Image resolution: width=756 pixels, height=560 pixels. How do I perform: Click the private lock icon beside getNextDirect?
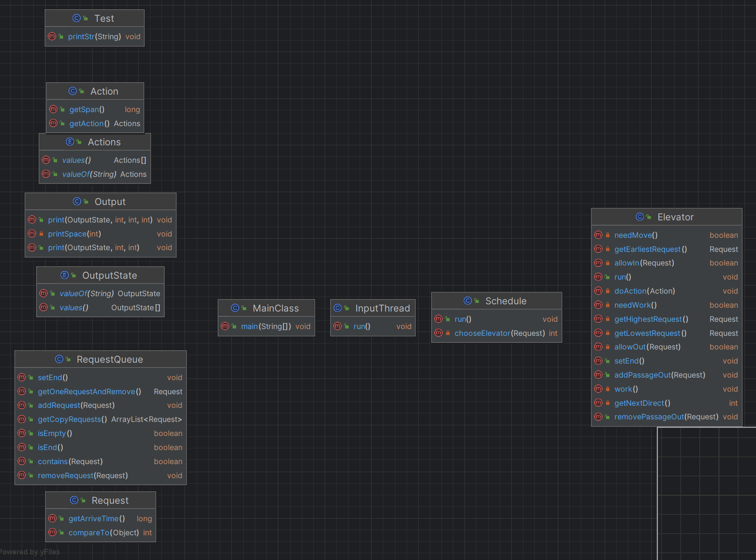[x=608, y=403]
